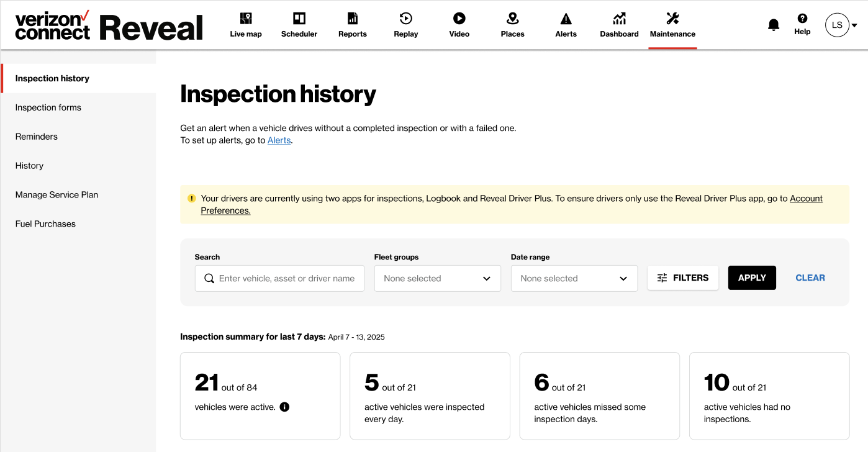Image resolution: width=868 pixels, height=452 pixels.
Task: Open the Places pin icon
Action: (x=513, y=19)
